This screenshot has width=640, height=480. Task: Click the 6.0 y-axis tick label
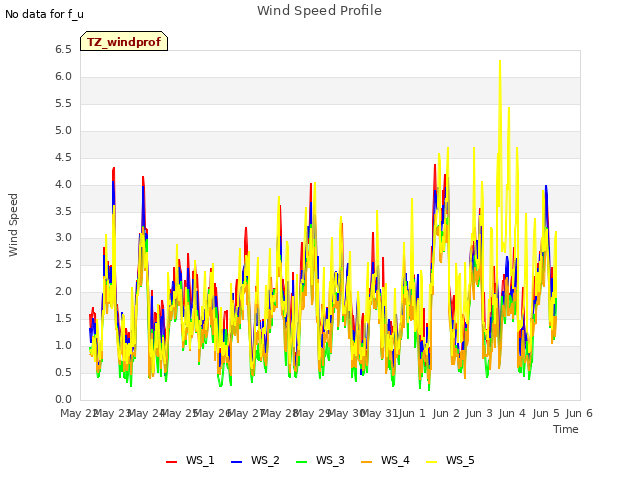click(63, 77)
